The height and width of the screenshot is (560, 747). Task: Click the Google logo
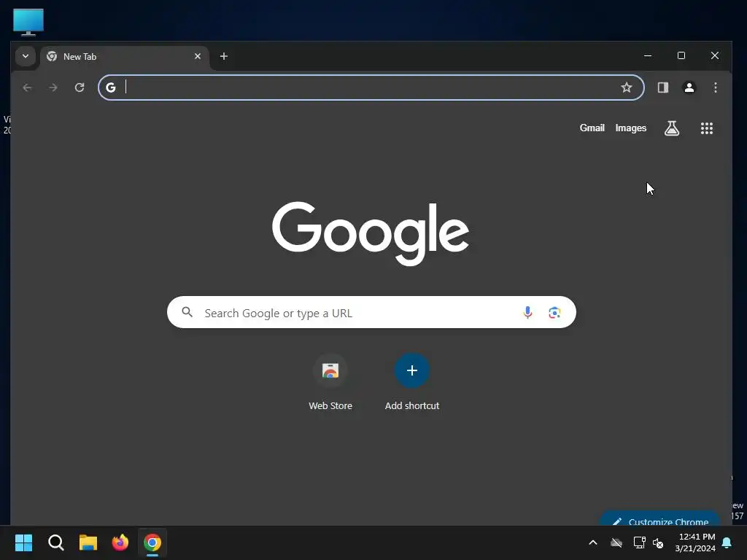click(371, 233)
